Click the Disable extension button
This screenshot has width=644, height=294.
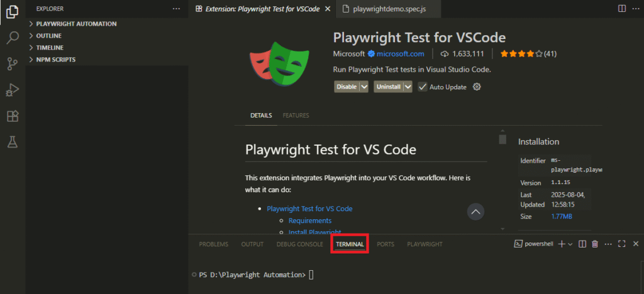(347, 87)
